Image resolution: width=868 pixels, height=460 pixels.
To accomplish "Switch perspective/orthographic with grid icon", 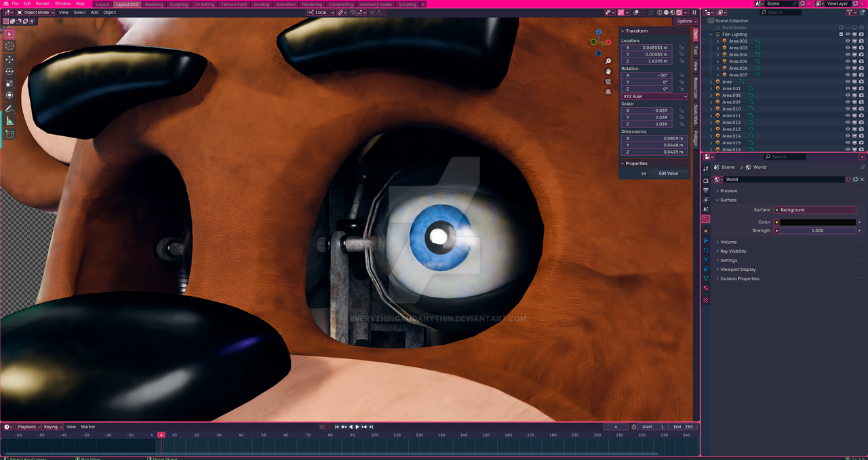I will pos(608,91).
